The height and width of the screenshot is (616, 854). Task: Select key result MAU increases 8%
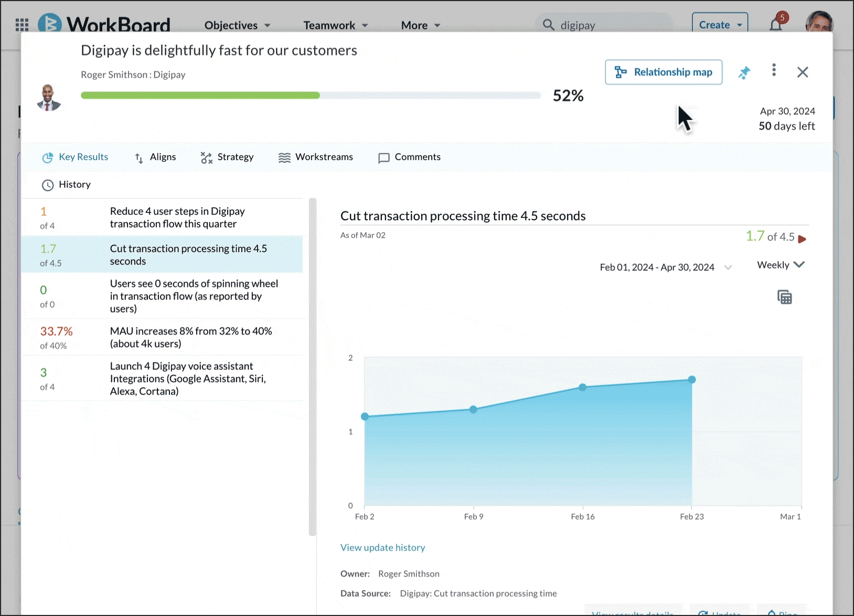click(162, 337)
